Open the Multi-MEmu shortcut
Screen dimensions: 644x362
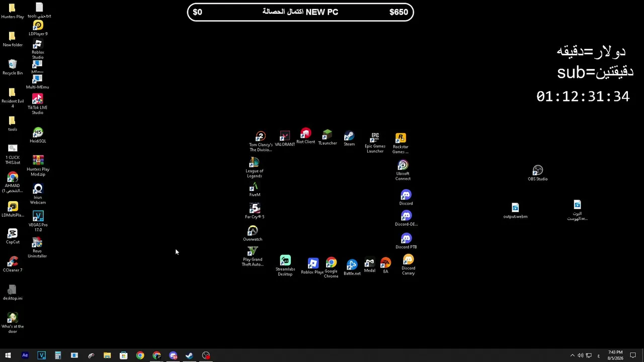38,82
